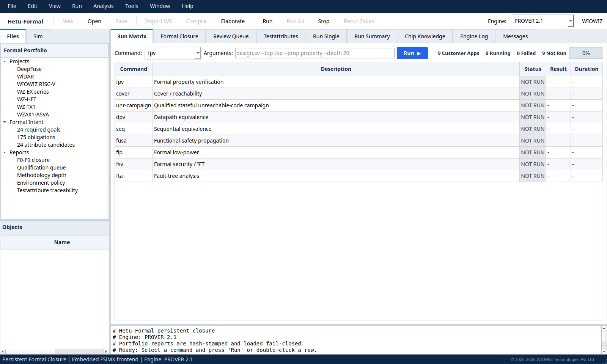607x364 pixels.
Task: Select the fpv command row
Action: [359, 82]
